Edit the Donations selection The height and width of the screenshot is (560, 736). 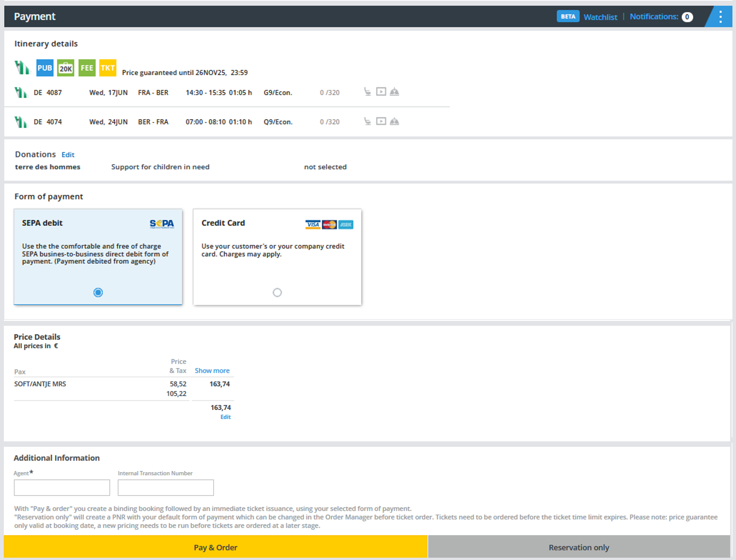click(68, 155)
